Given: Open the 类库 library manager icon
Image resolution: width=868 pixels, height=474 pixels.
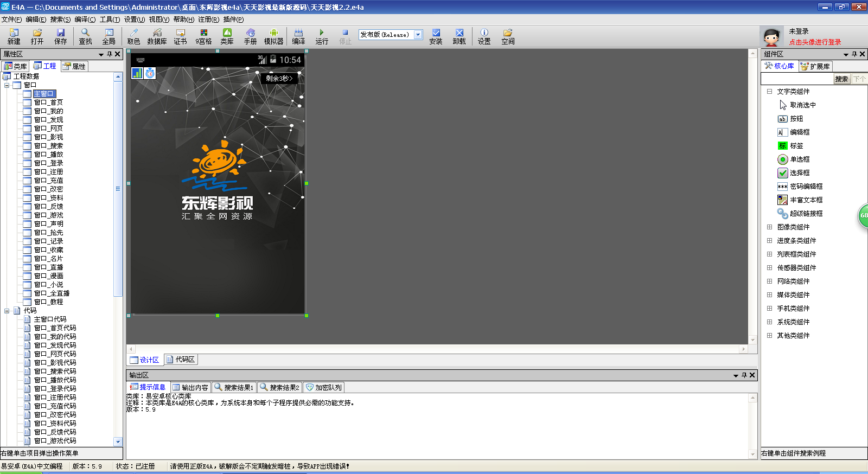Looking at the screenshot, I should click(x=227, y=36).
